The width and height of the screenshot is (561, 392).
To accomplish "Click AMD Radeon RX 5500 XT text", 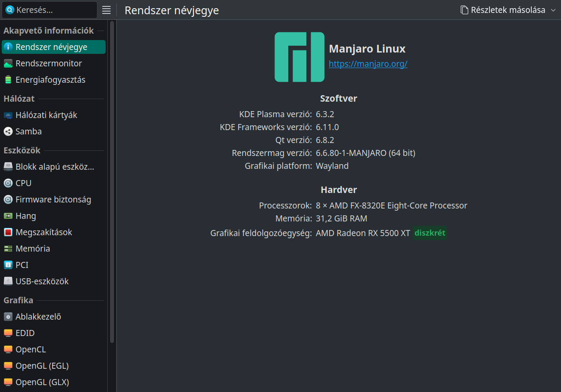I will (x=363, y=233).
